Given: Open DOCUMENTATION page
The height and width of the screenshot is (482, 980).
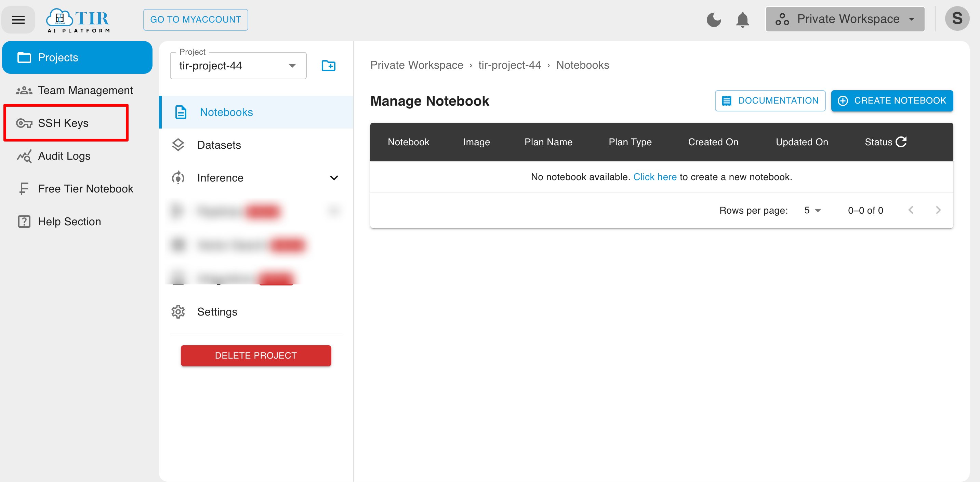Looking at the screenshot, I should pyautogui.click(x=771, y=101).
